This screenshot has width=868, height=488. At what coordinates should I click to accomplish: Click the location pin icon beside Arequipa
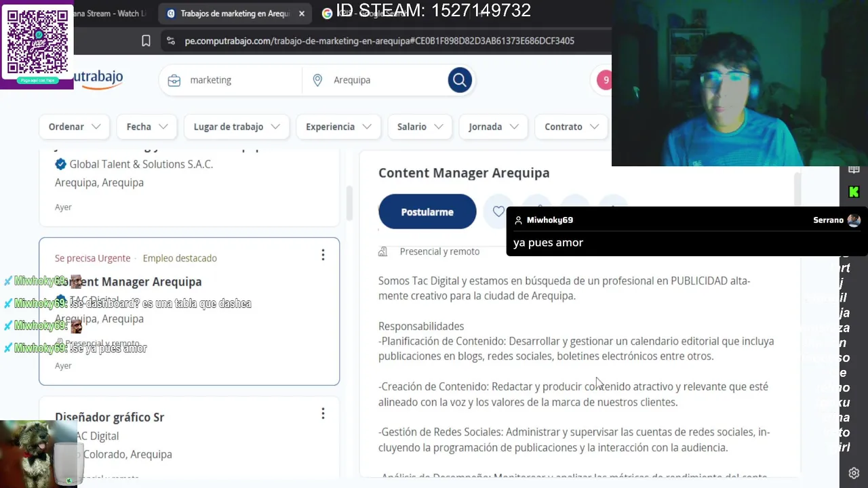tap(317, 80)
